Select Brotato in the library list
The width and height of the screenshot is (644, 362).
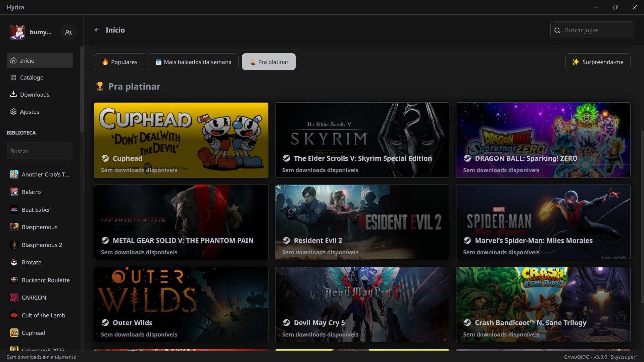pyautogui.click(x=40, y=262)
